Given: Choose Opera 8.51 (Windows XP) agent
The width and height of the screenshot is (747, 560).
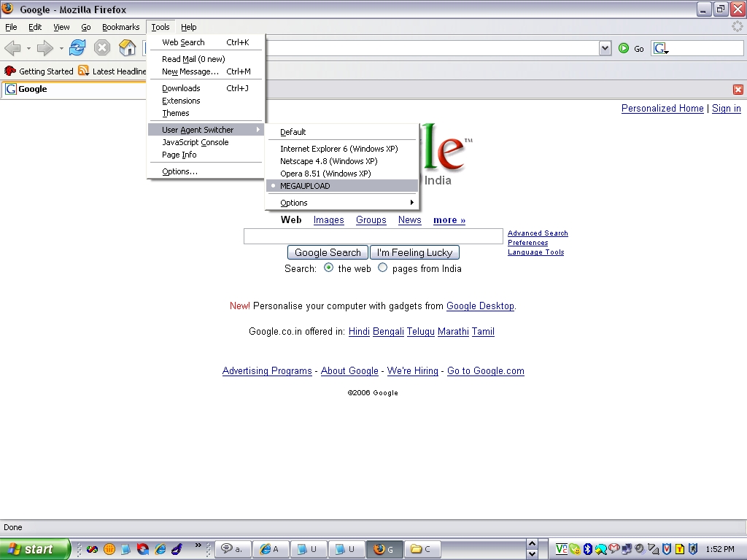Looking at the screenshot, I should click(x=342, y=174).
